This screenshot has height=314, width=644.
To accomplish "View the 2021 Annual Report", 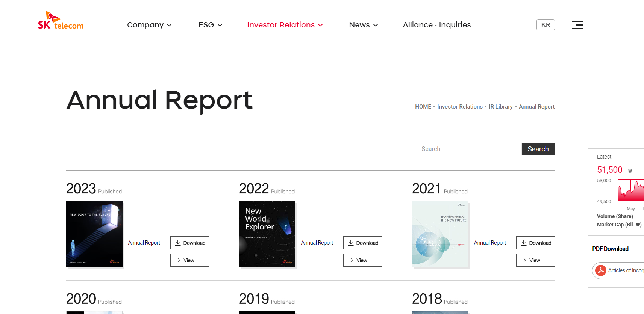I will 535,260.
